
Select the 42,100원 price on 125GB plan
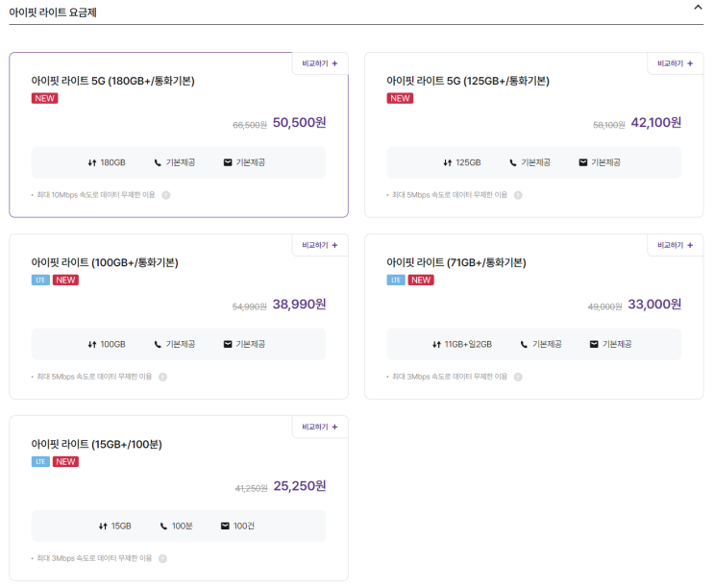(x=655, y=123)
